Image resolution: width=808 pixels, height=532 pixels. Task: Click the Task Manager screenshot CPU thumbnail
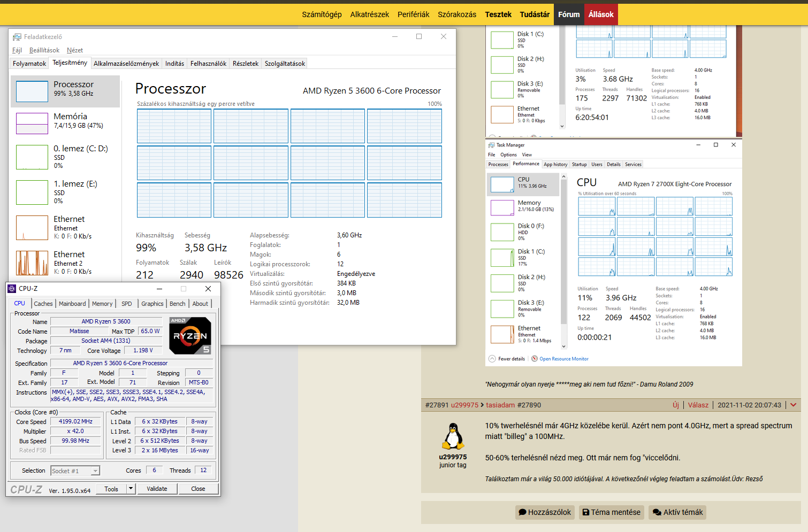click(502, 184)
